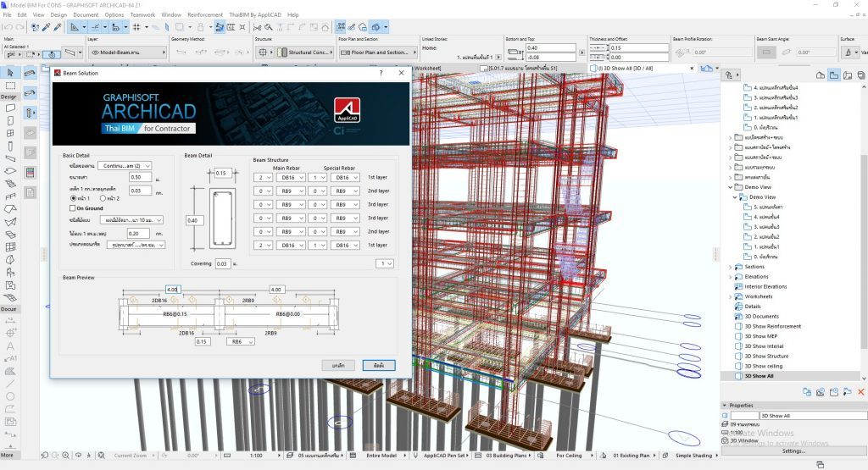Screen dimensions: 868x470
Task: Click the Undo icon in main toolbar
Action: [8, 26]
